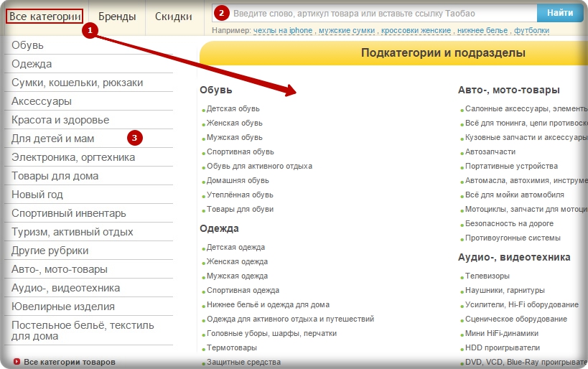Open the Детская обувь subcategory link
588x369 pixels.
tap(233, 108)
